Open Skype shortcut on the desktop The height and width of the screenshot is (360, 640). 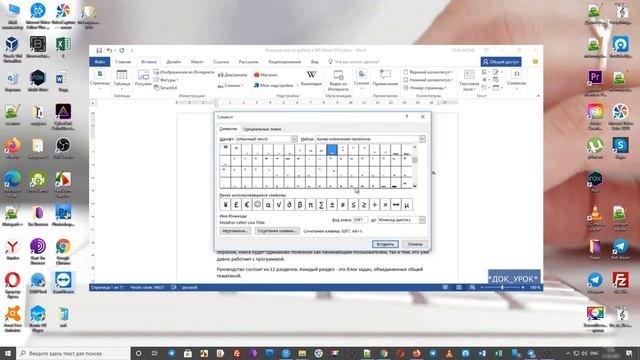click(620, 148)
